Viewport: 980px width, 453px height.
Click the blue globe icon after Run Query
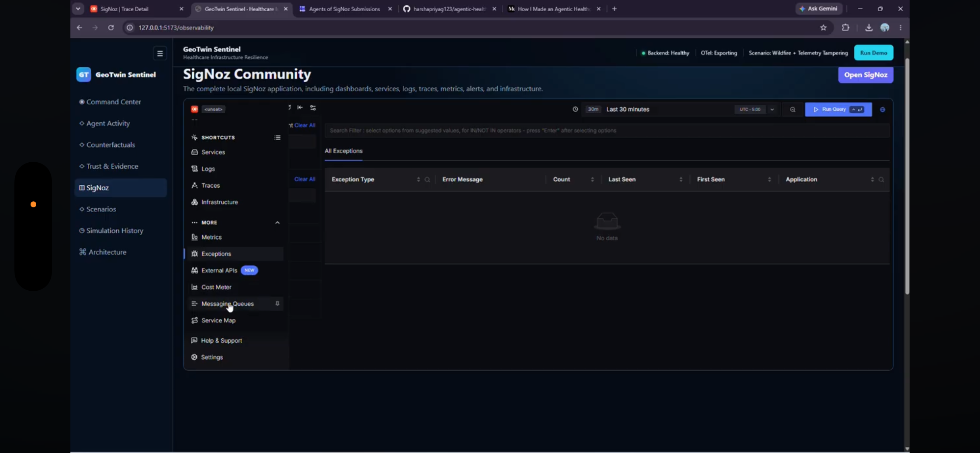click(x=883, y=110)
